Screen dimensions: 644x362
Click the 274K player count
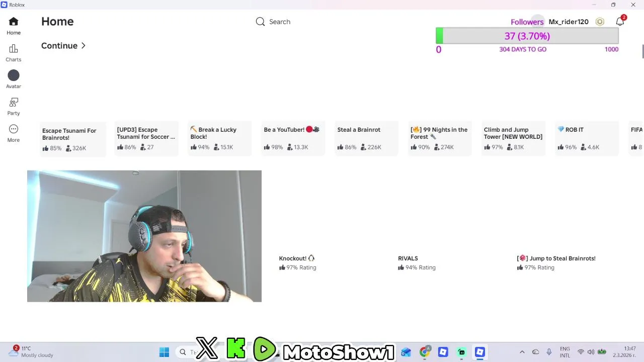pos(443,147)
